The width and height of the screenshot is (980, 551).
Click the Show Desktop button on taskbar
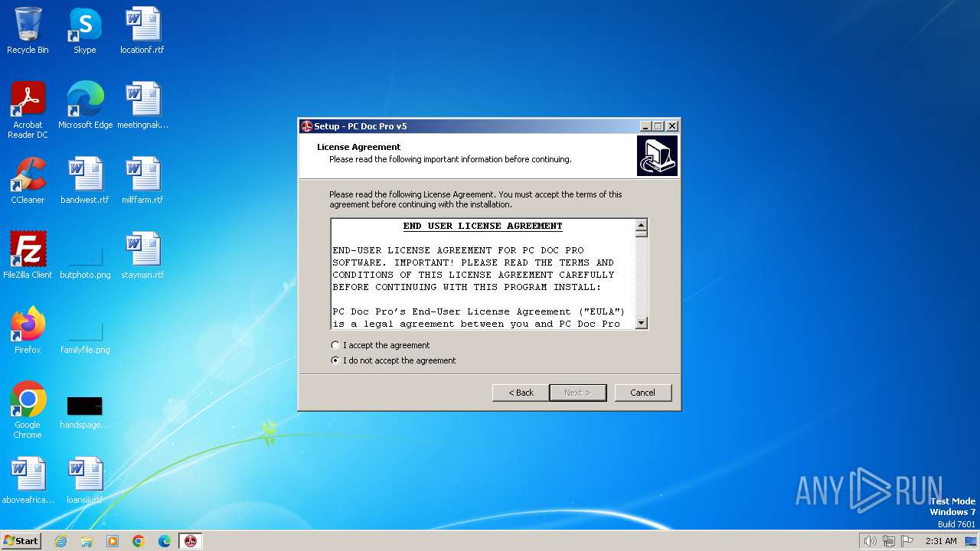[x=971, y=541]
